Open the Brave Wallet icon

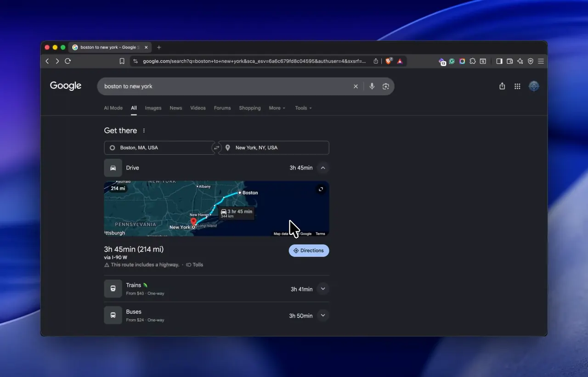point(510,61)
